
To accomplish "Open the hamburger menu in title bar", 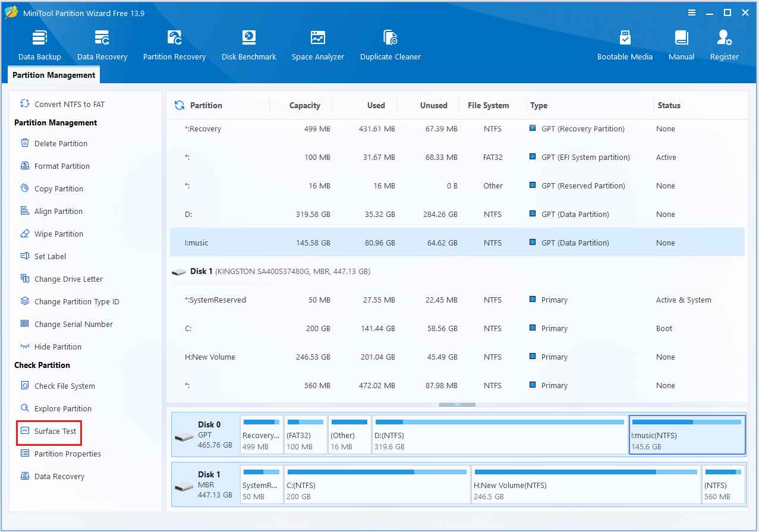I will click(692, 12).
